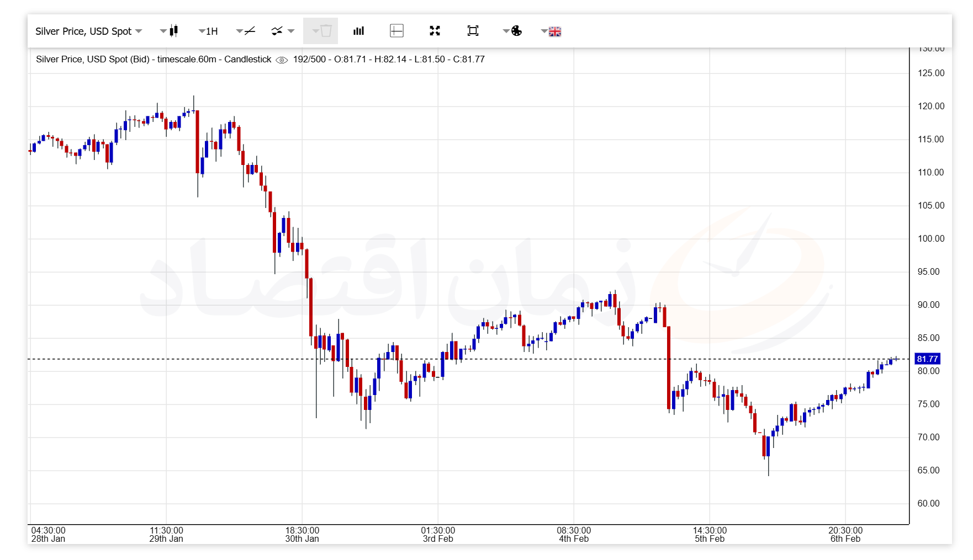The image size is (973, 560).
Task: Click the Silver Price Candlestick series legend
Action: 154,60
